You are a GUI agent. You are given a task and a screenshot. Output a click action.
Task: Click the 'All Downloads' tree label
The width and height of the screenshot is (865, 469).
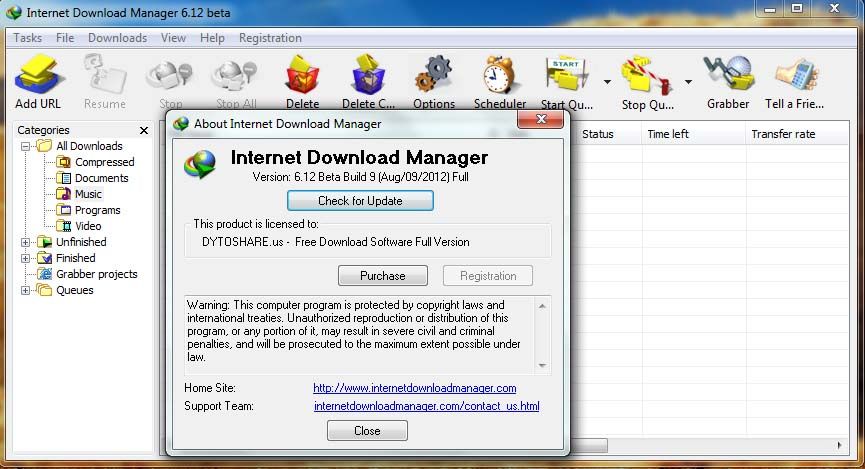click(x=89, y=146)
